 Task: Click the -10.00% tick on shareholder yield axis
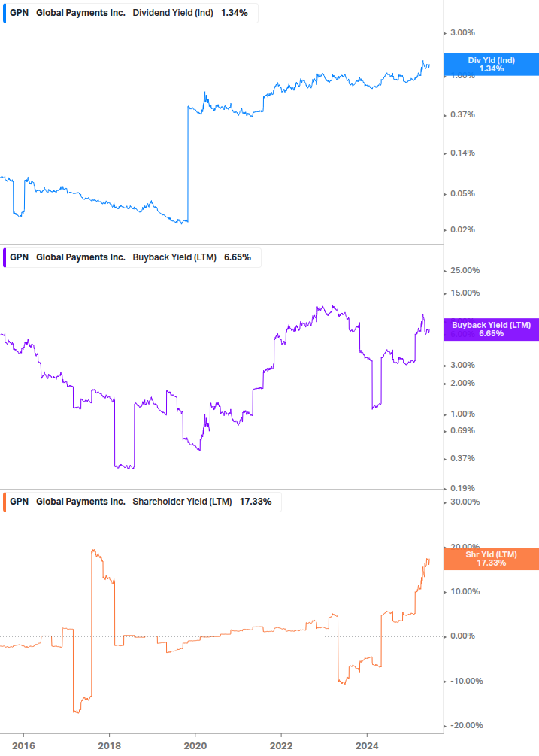466,682
